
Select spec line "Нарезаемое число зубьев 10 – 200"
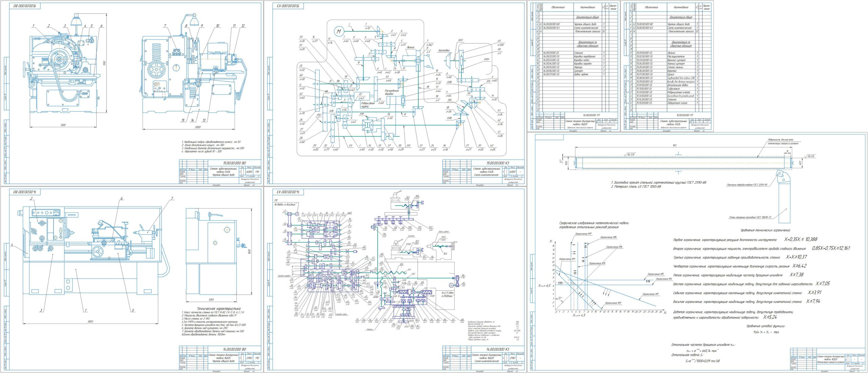[202, 151]
